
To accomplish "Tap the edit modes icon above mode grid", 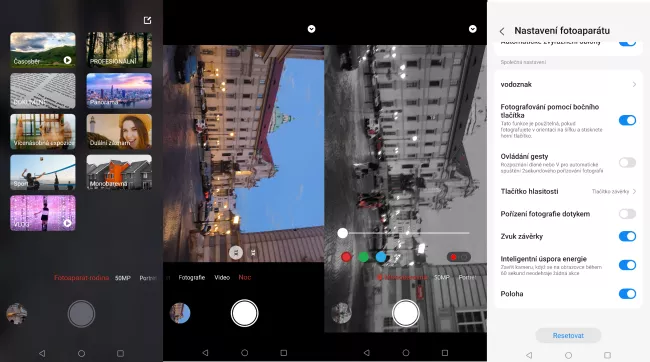I will 147,20.
